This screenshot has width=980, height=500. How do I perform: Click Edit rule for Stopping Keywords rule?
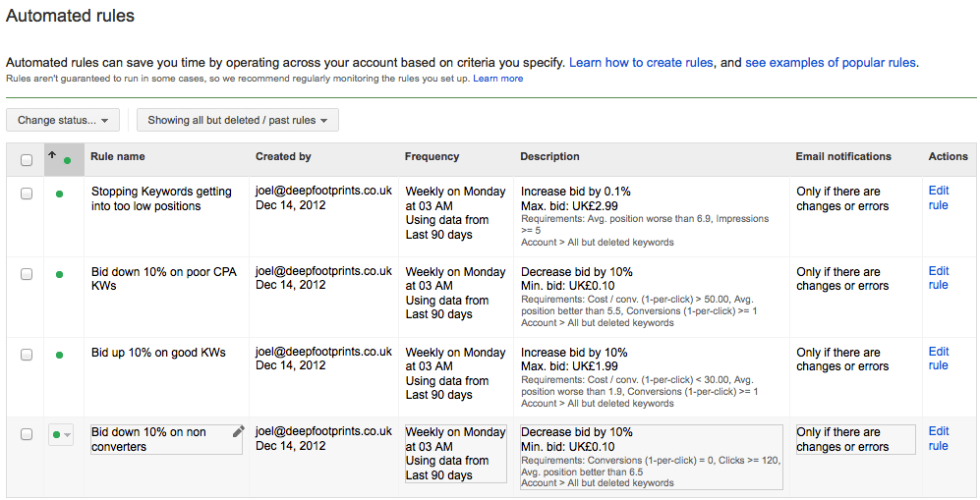click(939, 198)
